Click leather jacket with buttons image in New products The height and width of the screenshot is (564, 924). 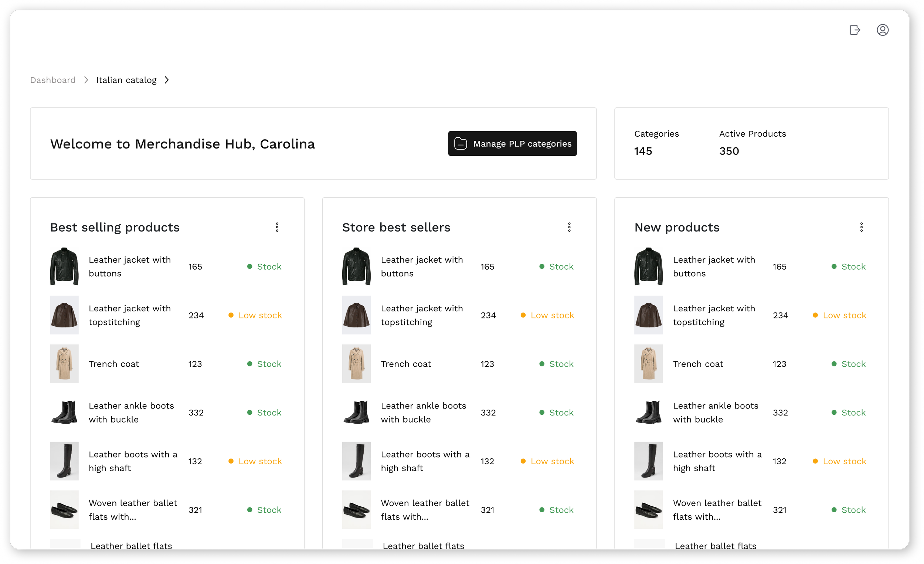coord(648,266)
